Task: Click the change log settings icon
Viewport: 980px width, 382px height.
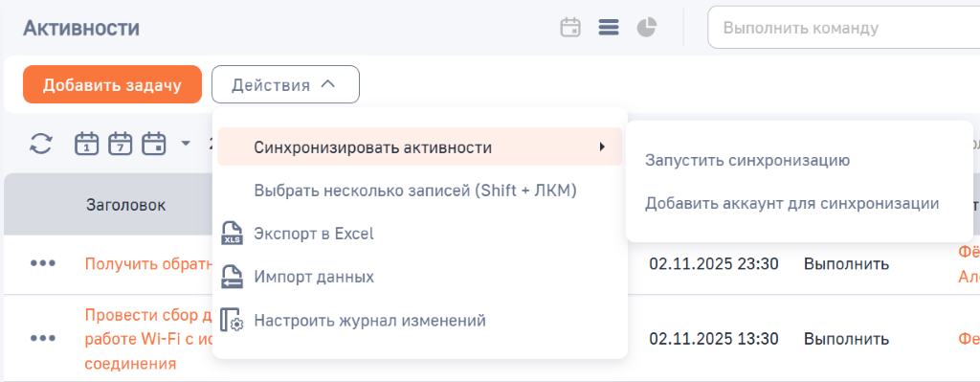Action: click(232, 321)
